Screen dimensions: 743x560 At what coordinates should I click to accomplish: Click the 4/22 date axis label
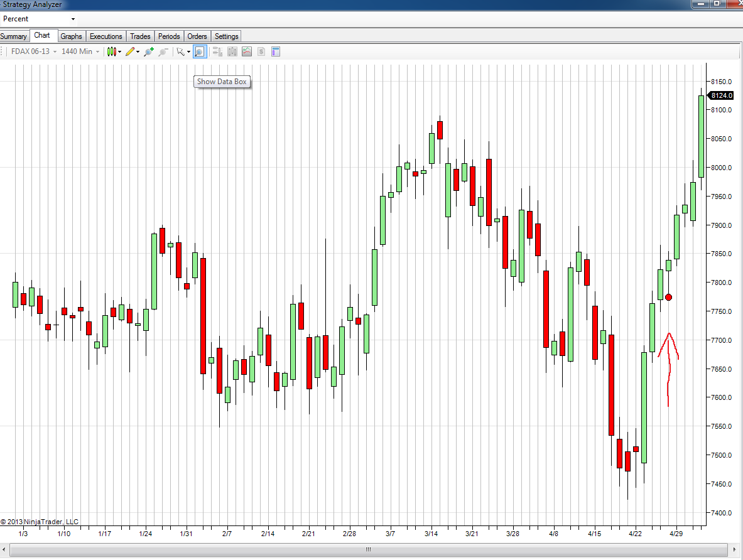coord(635,534)
